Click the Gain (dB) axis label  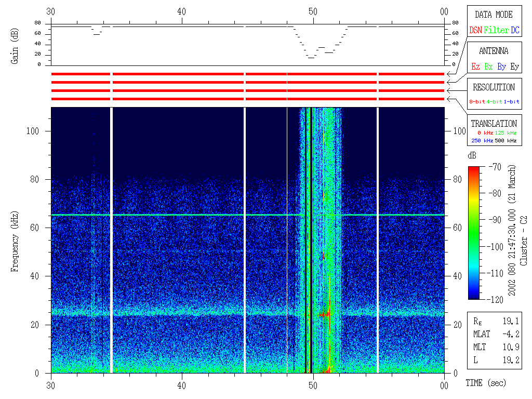point(14,44)
